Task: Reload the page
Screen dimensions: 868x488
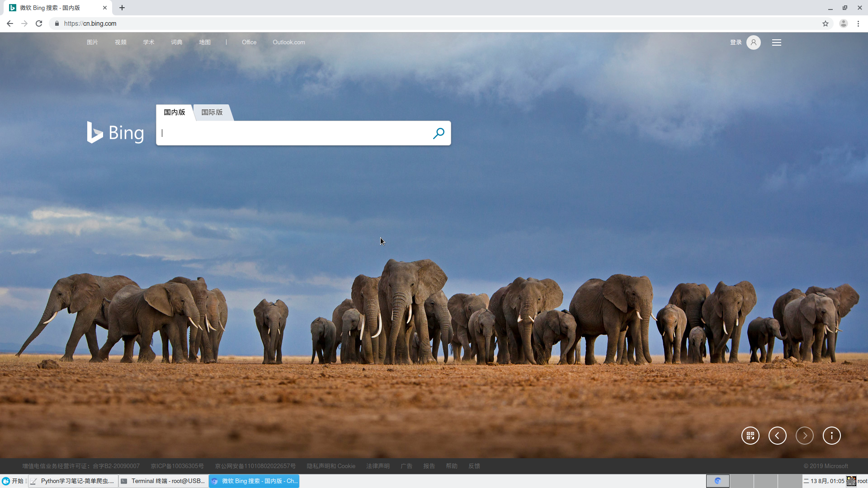Action: pyautogui.click(x=39, y=23)
